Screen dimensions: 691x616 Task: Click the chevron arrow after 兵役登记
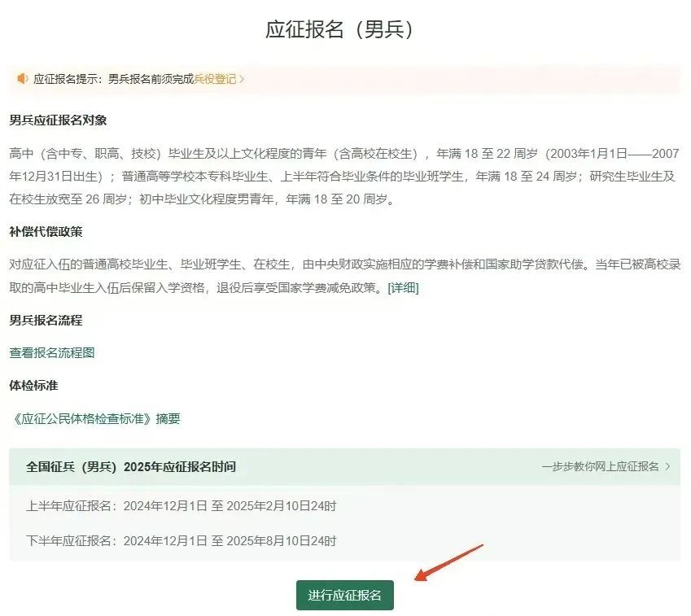pos(242,79)
